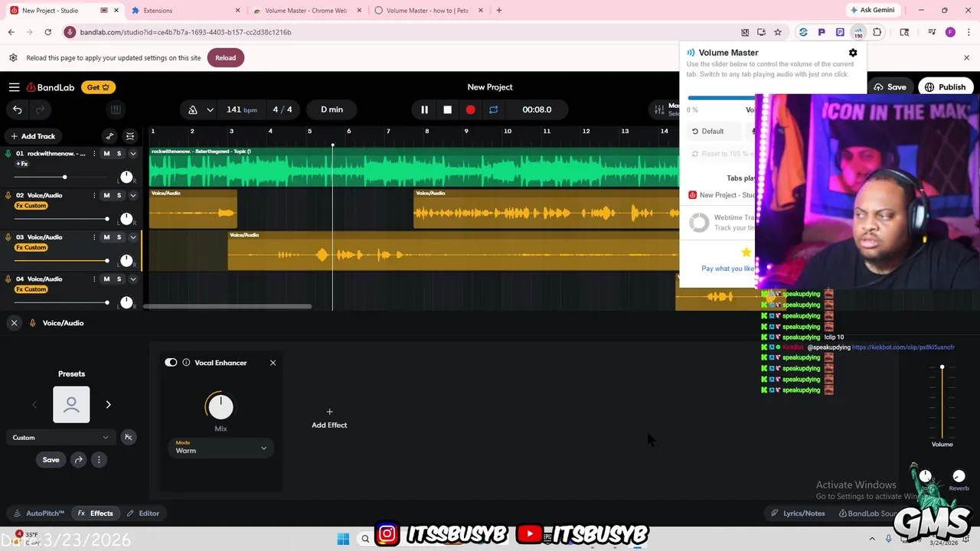The width and height of the screenshot is (980, 551).
Task: Solo track 03 Voice/Audio
Action: pyautogui.click(x=119, y=237)
